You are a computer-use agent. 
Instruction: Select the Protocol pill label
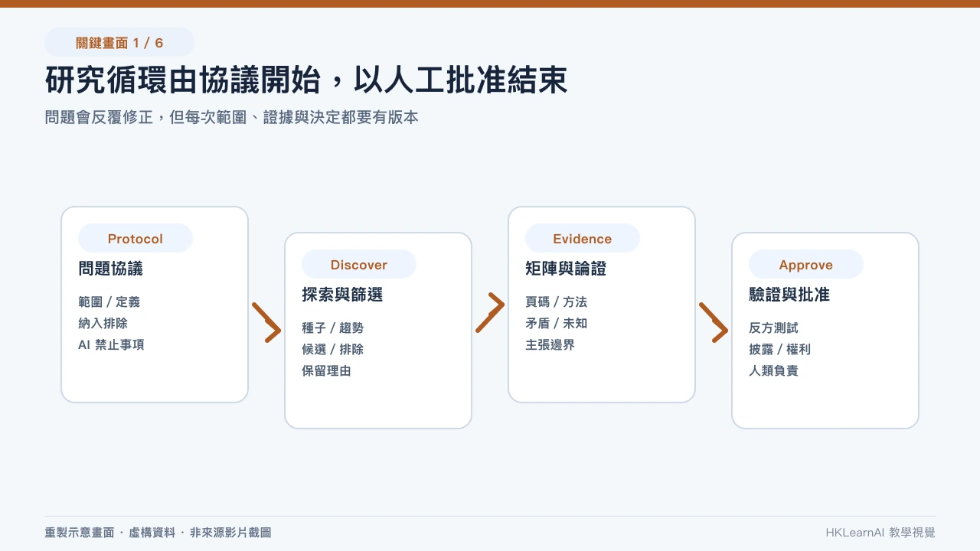click(136, 239)
